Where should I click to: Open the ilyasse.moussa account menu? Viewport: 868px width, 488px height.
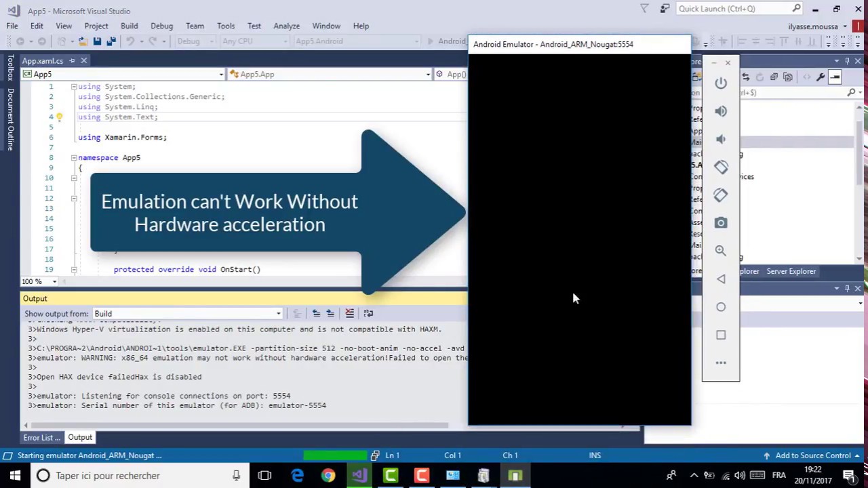click(x=817, y=26)
